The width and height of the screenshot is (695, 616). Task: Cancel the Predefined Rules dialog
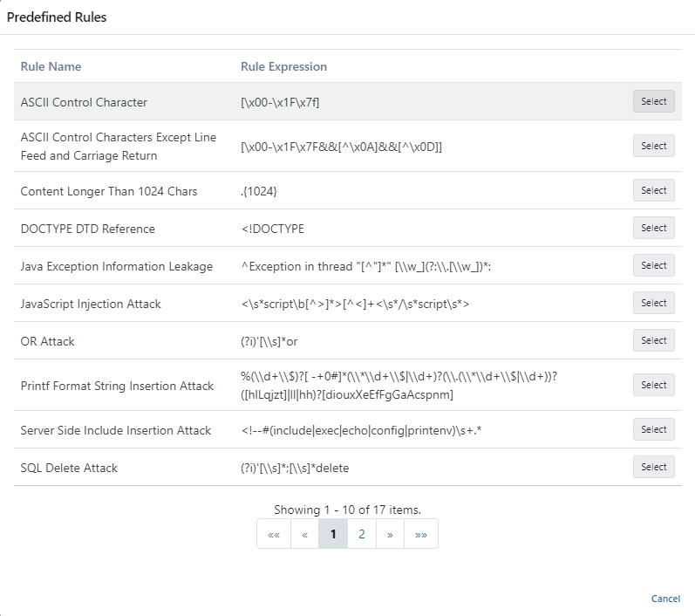click(665, 599)
